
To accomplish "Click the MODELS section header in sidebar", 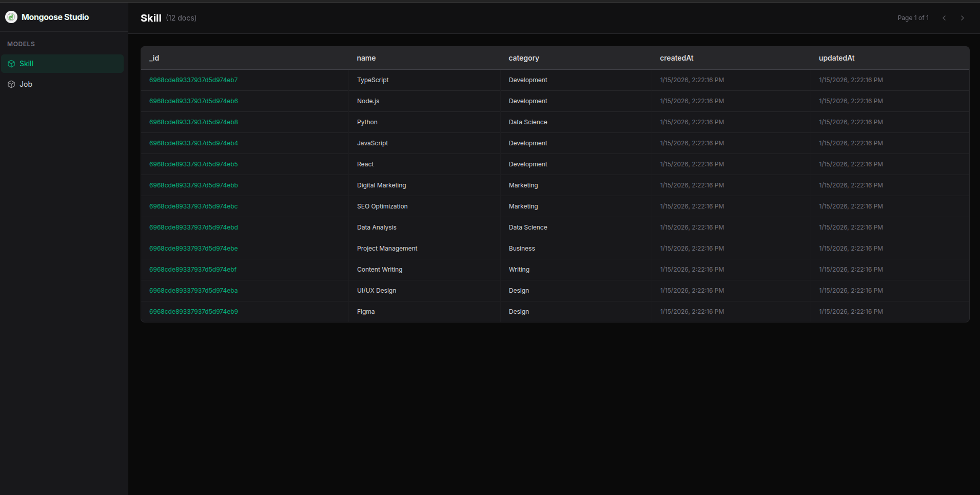I will pos(21,44).
